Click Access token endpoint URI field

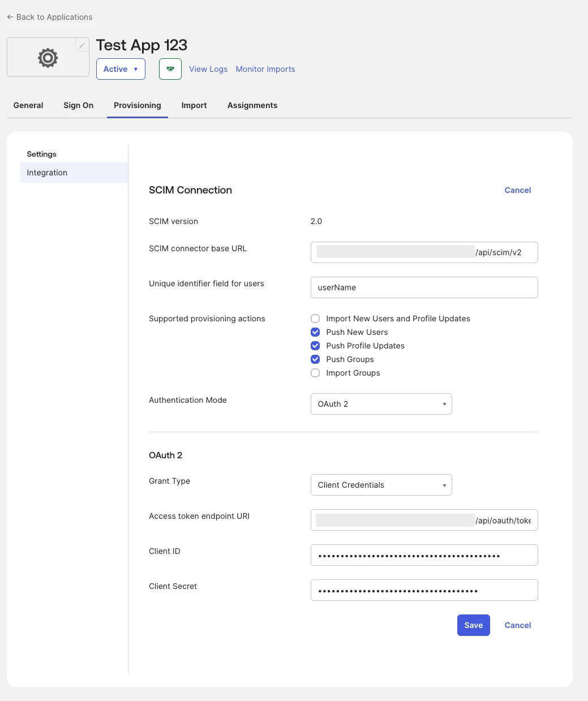424,520
